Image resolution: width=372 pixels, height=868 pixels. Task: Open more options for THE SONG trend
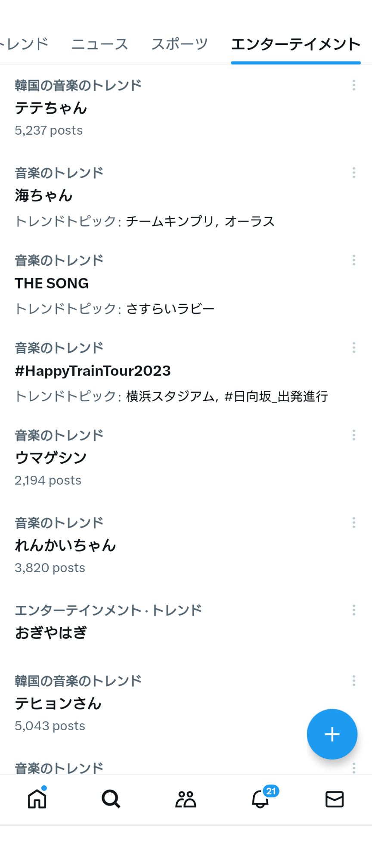[x=354, y=260]
